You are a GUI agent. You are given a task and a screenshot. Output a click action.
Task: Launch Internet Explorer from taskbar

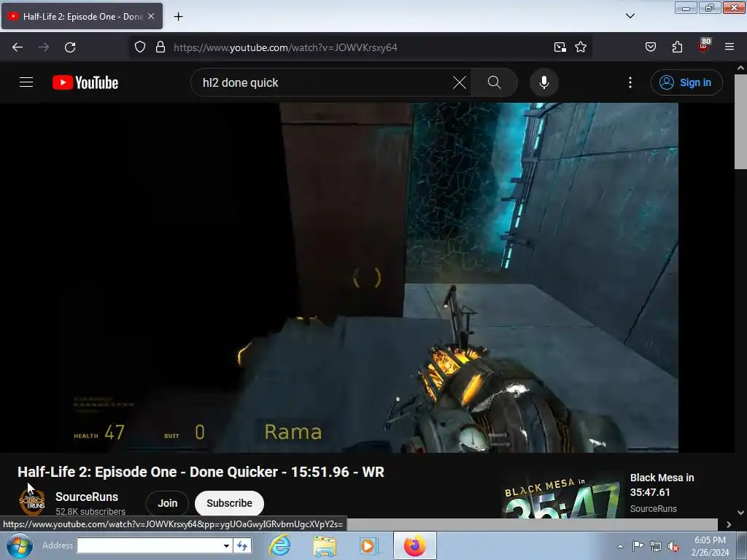coord(279,545)
